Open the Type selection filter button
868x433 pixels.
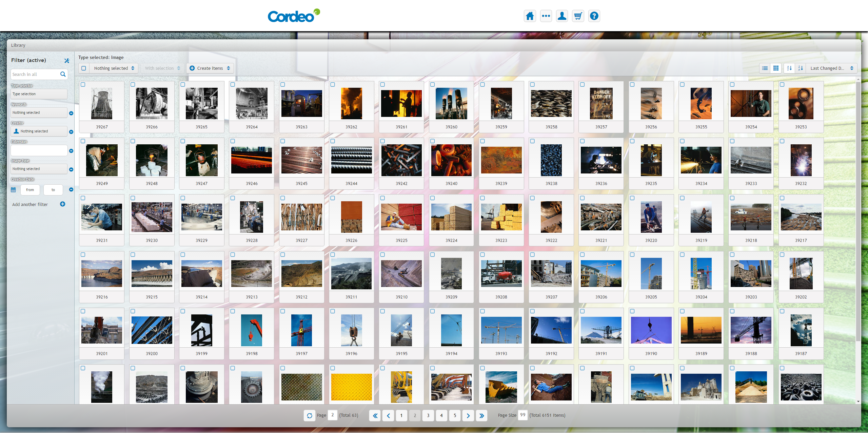[x=39, y=94]
